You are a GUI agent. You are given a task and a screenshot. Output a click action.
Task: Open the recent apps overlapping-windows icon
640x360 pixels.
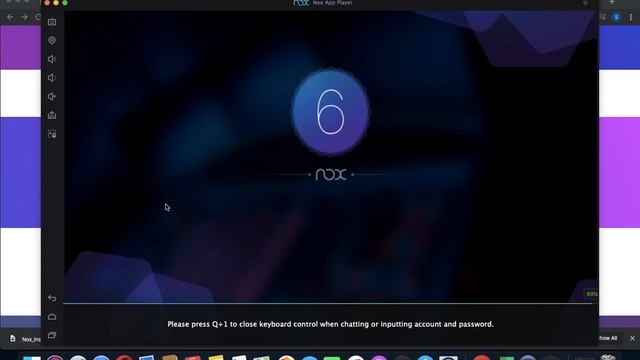(52, 335)
